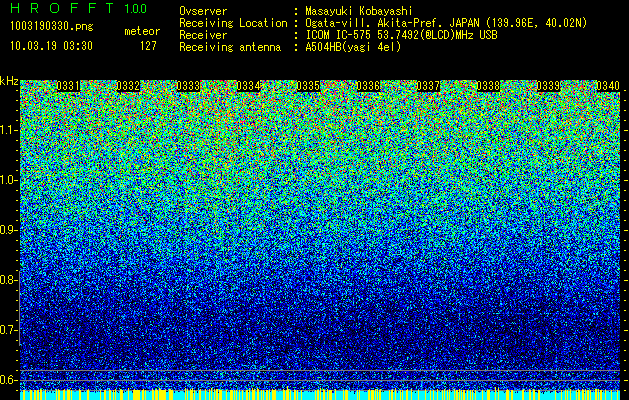This screenshot has width=629, height=400.
Task: Click the 0332 time marker label
Action: click(x=128, y=86)
